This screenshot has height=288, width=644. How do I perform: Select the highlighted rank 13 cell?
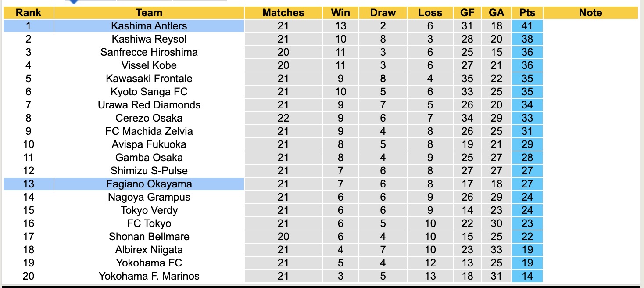[29, 184]
